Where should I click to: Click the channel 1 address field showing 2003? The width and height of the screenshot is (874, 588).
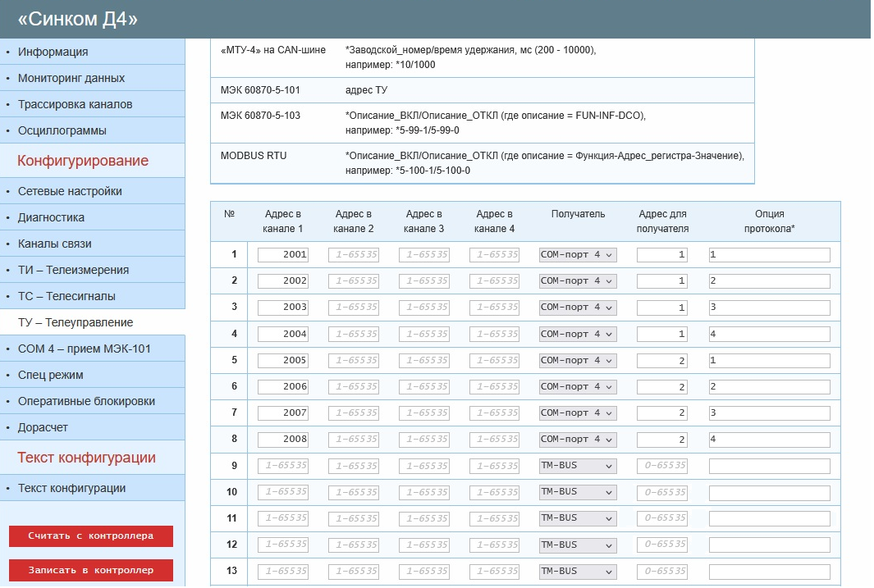click(283, 308)
